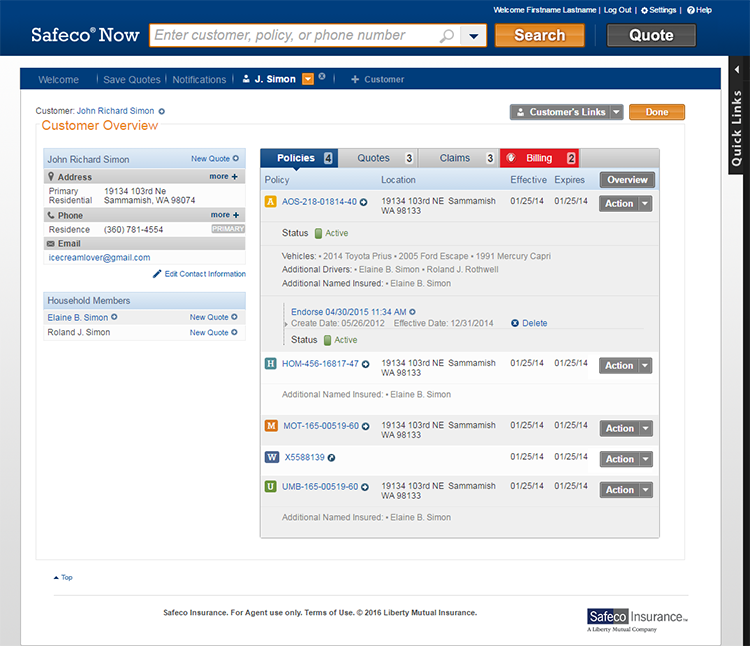Viewport: 750px width, 646px height.
Task: Click the Safeco Now header logo
Action: pos(85,35)
